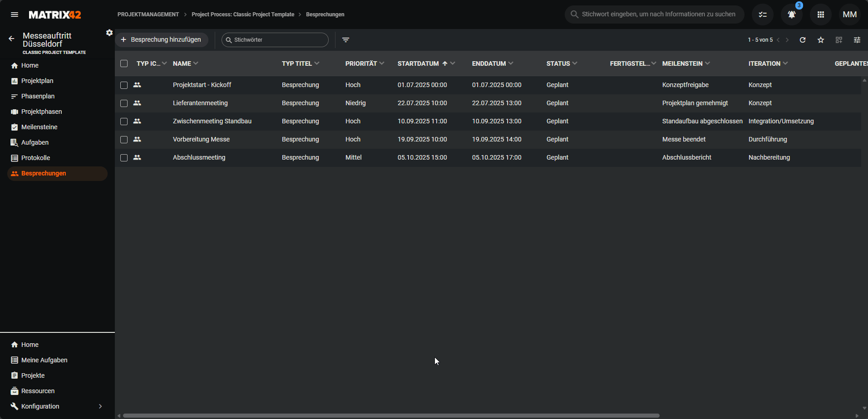
Task: Click the refresh list icon
Action: pos(803,40)
